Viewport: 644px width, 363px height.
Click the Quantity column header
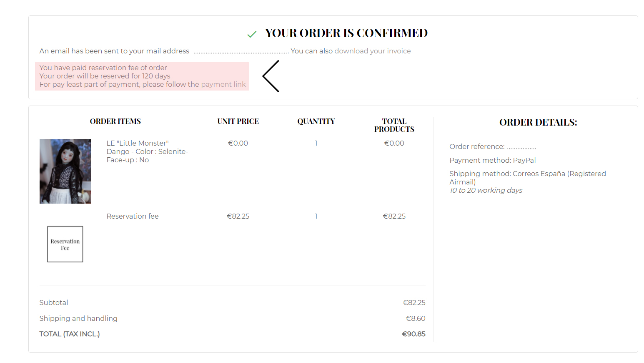[316, 121]
